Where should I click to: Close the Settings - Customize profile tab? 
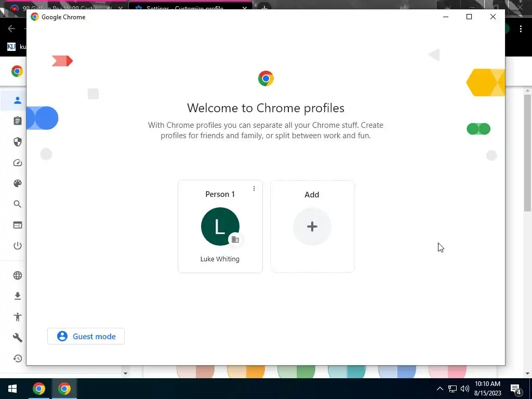pos(244,8)
